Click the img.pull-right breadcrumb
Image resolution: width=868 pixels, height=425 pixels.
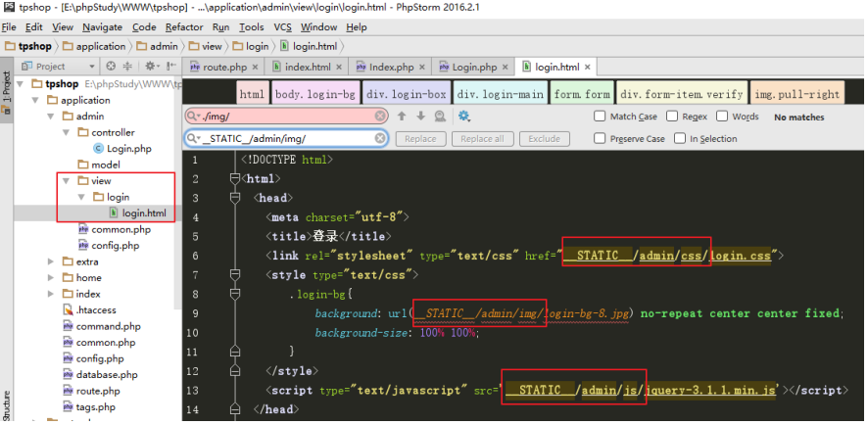coord(796,95)
